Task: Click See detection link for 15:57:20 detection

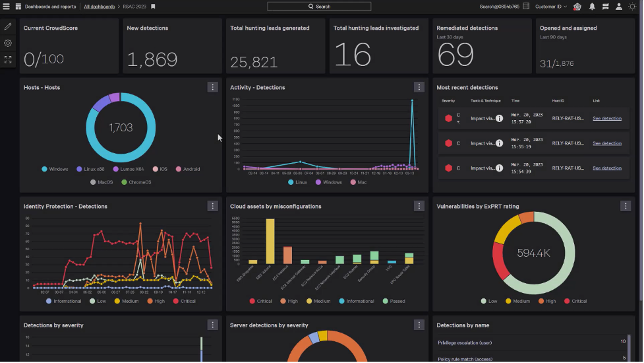Action: pyautogui.click(x=606, y=118)
